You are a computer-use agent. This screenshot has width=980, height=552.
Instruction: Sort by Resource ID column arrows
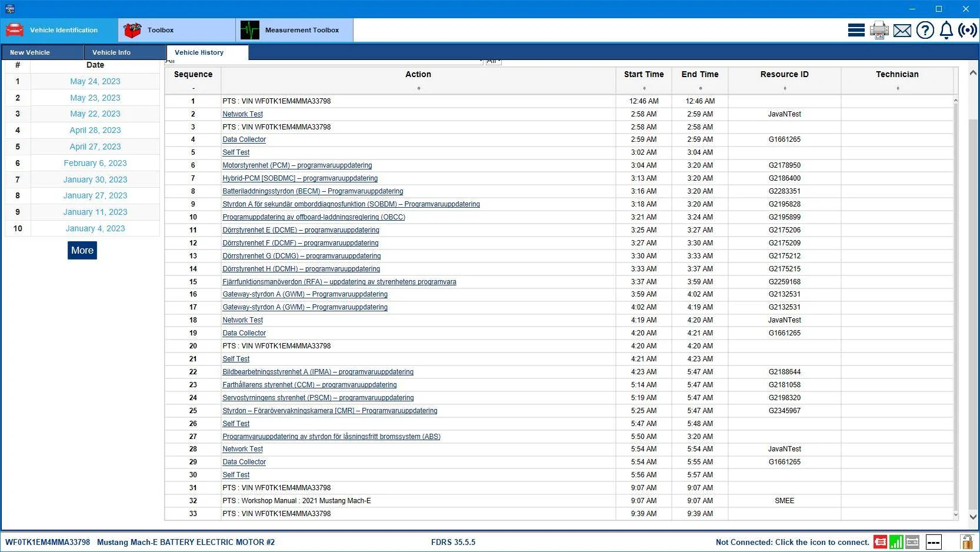pos(785,88)
